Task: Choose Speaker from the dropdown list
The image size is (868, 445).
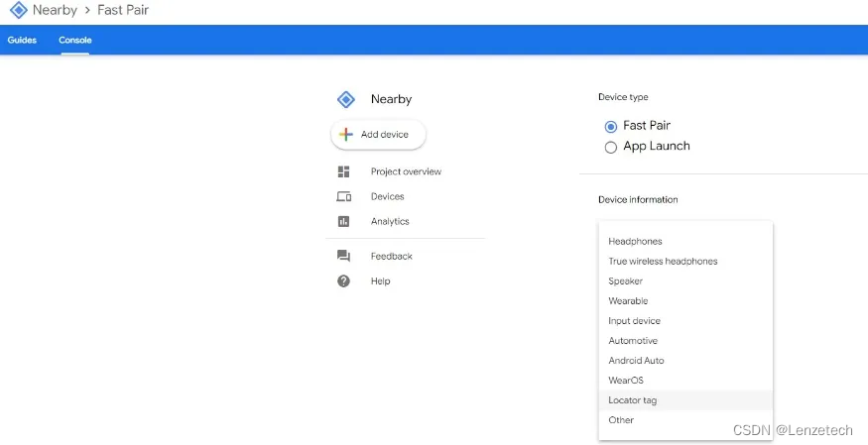Action: pos(685,280)
